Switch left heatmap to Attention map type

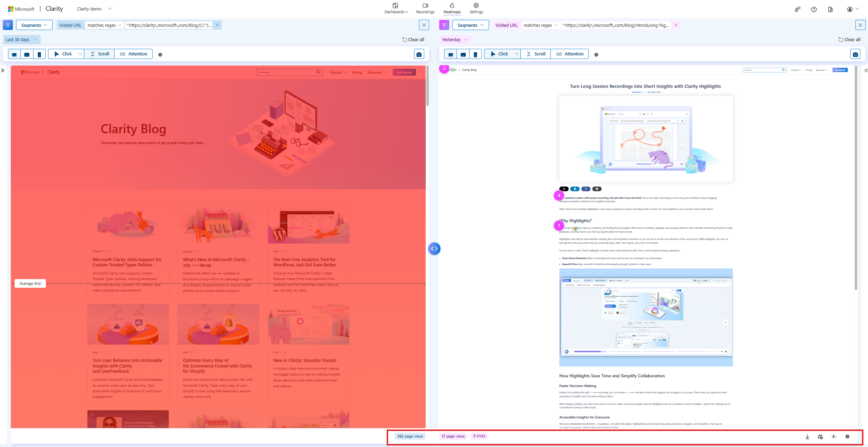[133, 54]
